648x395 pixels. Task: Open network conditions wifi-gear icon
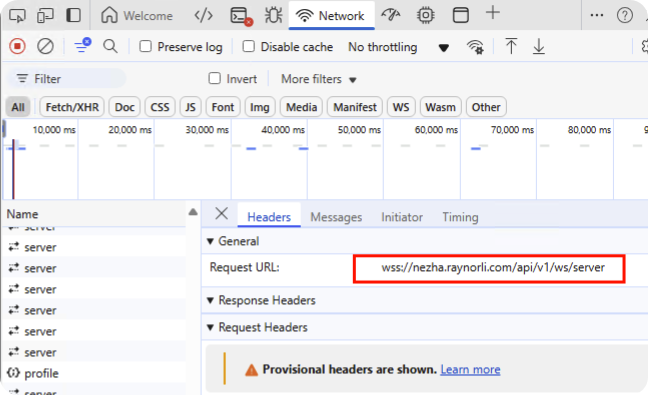point(475,47)
